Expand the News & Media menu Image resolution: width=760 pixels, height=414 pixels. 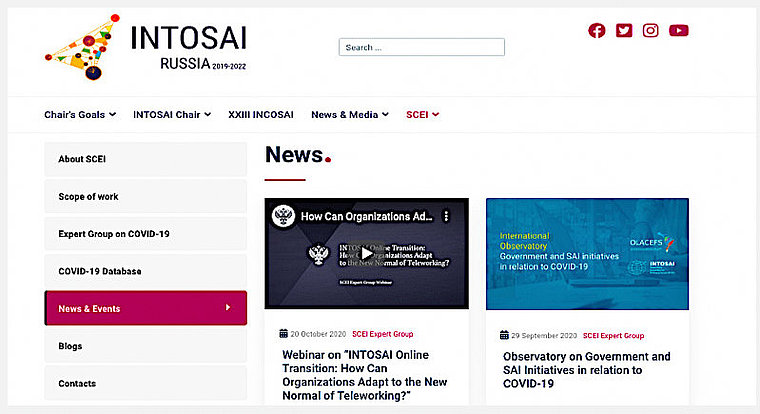(350, 115)
